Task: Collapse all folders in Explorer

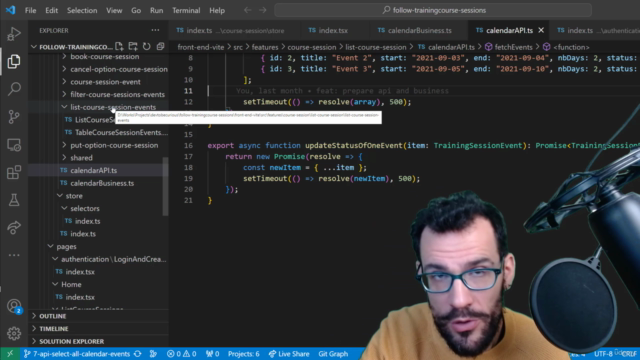Action: tap(160, 47)
